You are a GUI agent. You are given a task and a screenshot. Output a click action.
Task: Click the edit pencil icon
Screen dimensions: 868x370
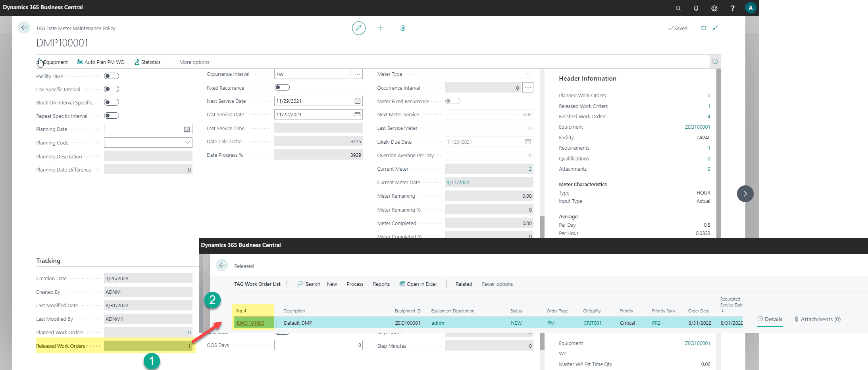pyautogui.click(x=359, y=28)
